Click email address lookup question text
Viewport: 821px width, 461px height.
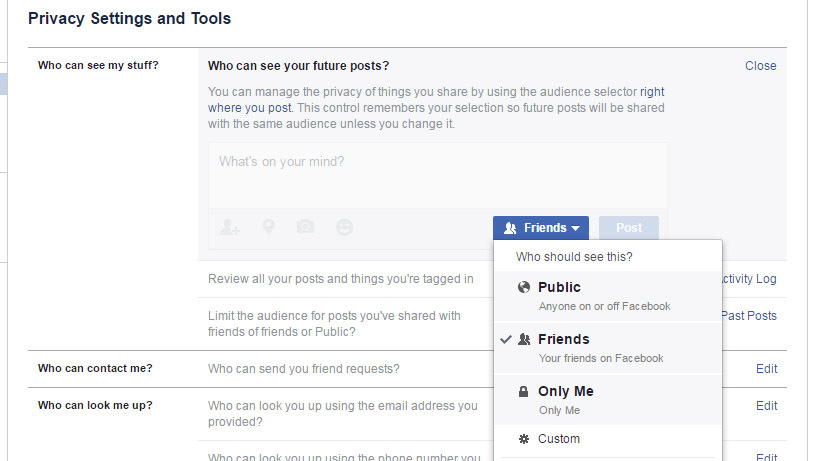point(343,414)
